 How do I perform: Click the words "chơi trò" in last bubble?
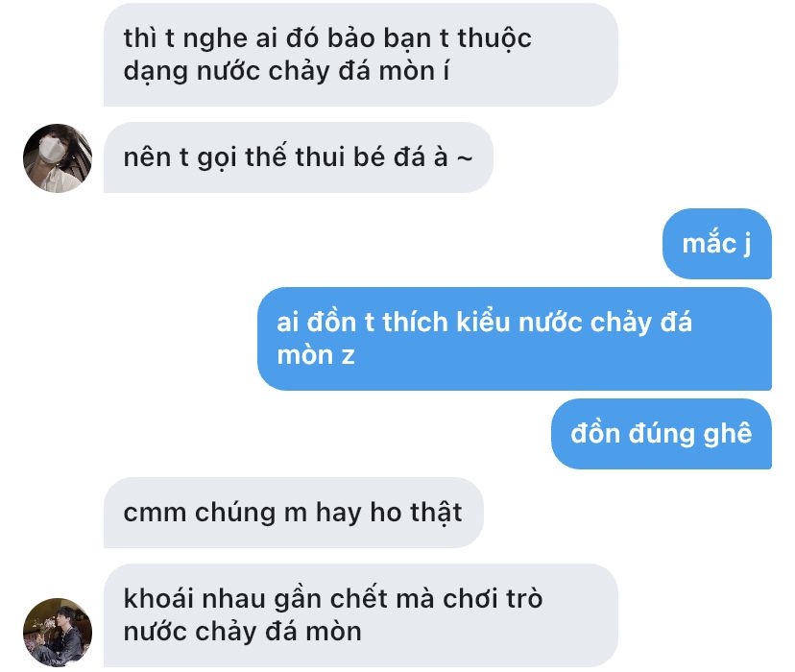point(493,598)
